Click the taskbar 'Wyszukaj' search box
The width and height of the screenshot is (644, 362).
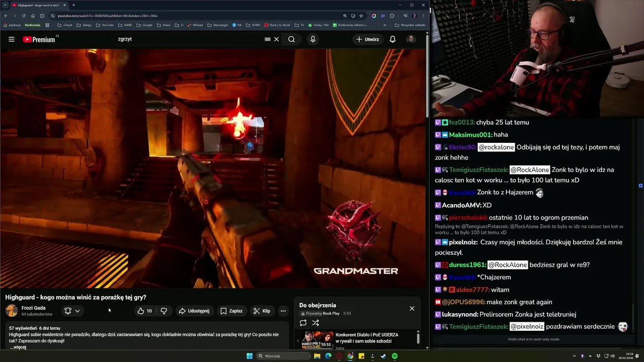click(x=283, y=356)
